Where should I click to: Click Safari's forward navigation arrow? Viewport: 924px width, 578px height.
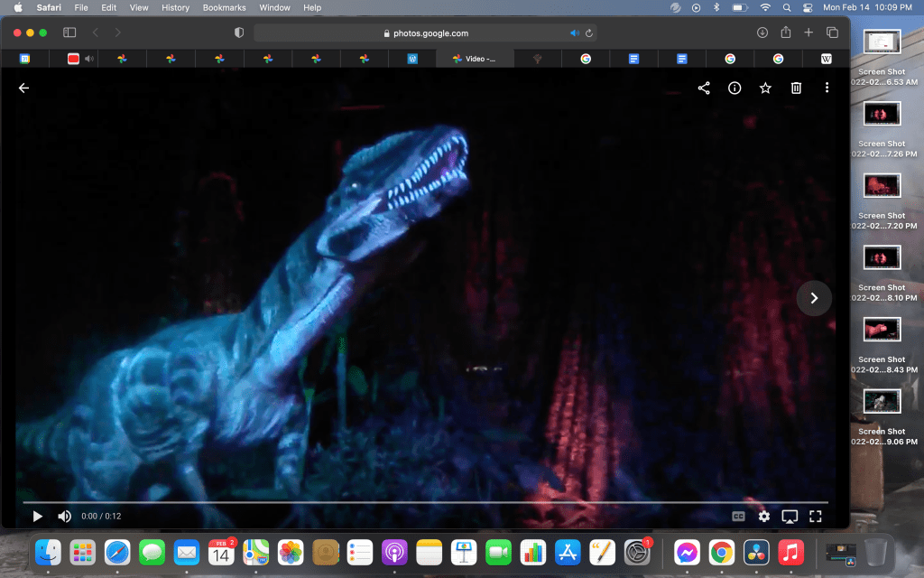click(118, 33)
